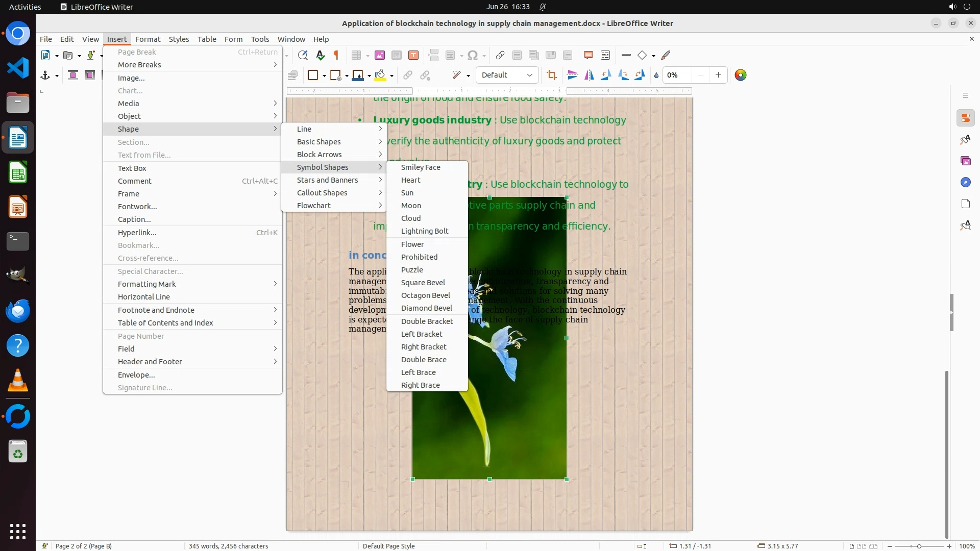Open the sidebar Gallery panel icon
This screenshot has height=551, width=980.
pos(965,161)
